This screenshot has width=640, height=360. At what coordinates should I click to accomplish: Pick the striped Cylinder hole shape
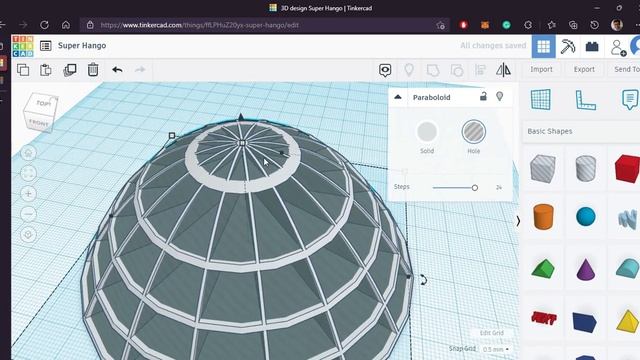click(x=585, y=168)
